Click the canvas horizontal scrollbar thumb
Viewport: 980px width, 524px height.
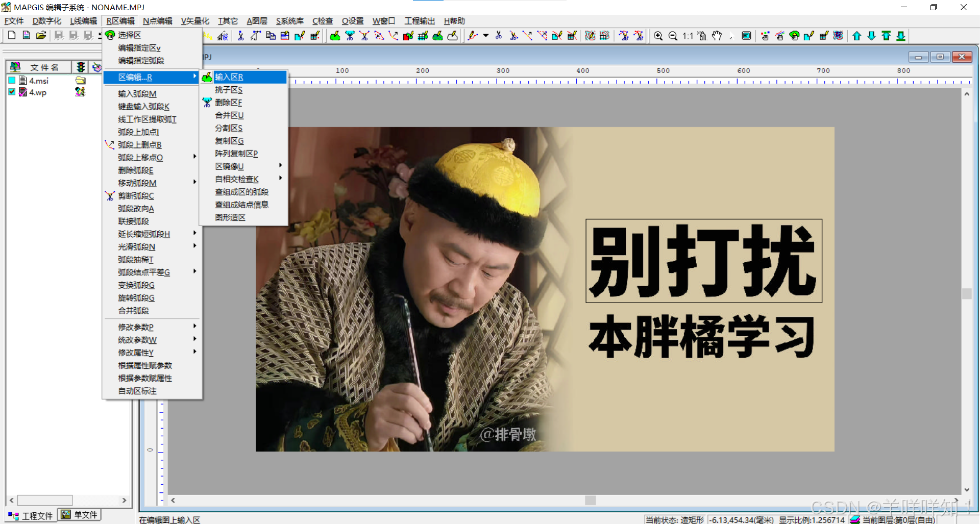point(591,501)
